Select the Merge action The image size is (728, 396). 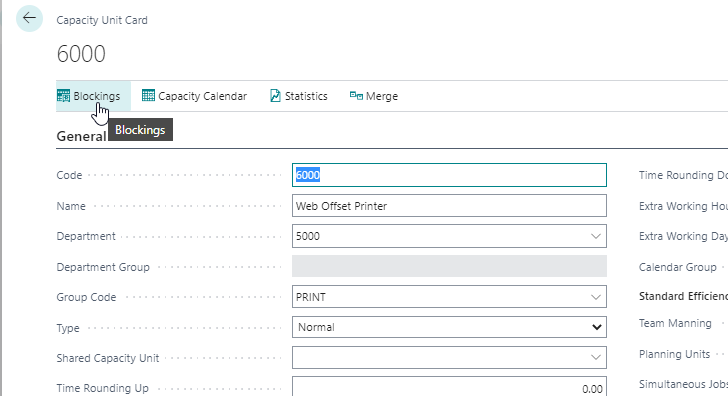point(374,96)
